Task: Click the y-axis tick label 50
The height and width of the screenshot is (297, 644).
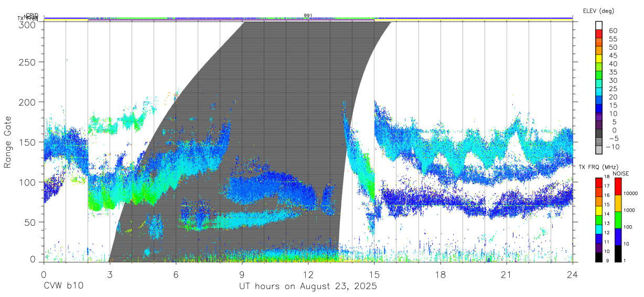Action: [x=30, y=222]
